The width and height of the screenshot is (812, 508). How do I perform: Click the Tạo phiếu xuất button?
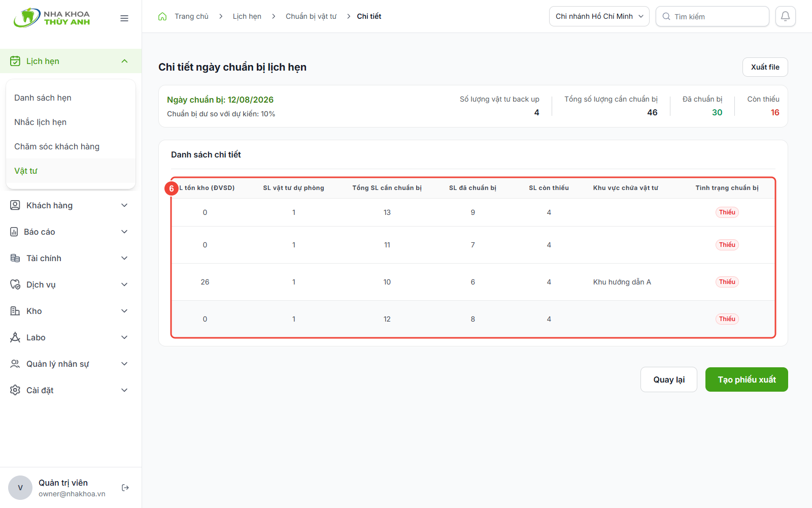747,379
